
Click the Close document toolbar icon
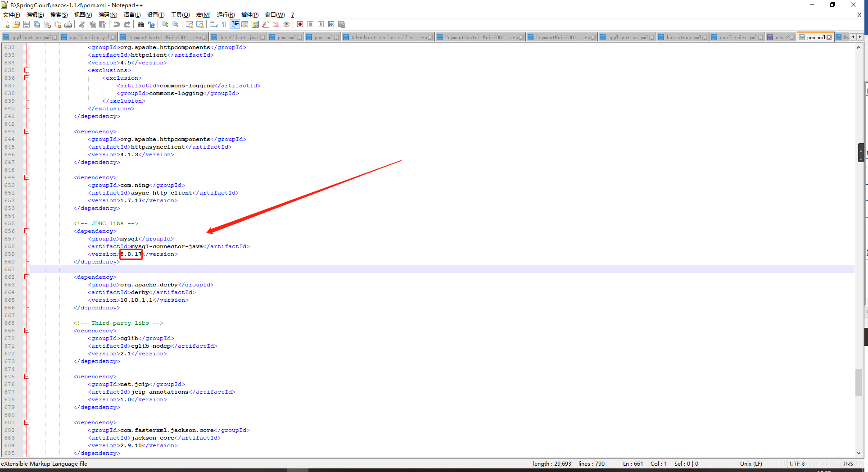47,24
